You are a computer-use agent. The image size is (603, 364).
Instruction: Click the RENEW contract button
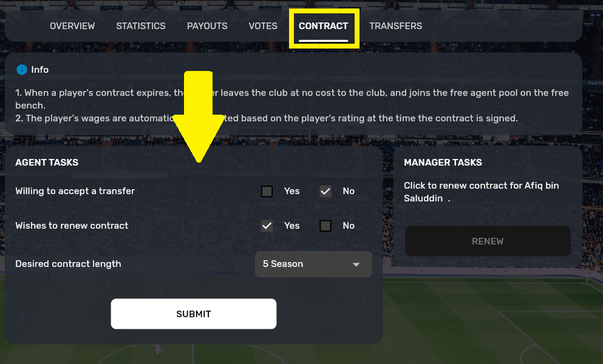(x=488, y=241)
